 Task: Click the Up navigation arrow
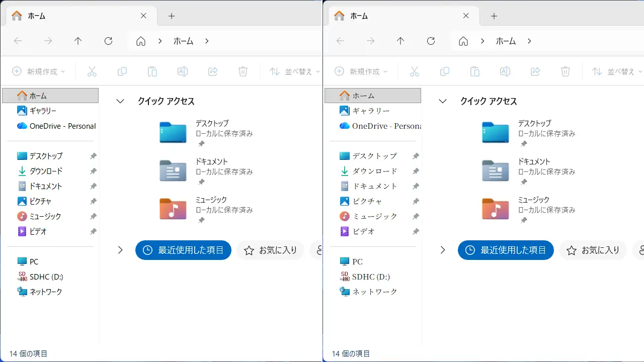tap(78, 41)
